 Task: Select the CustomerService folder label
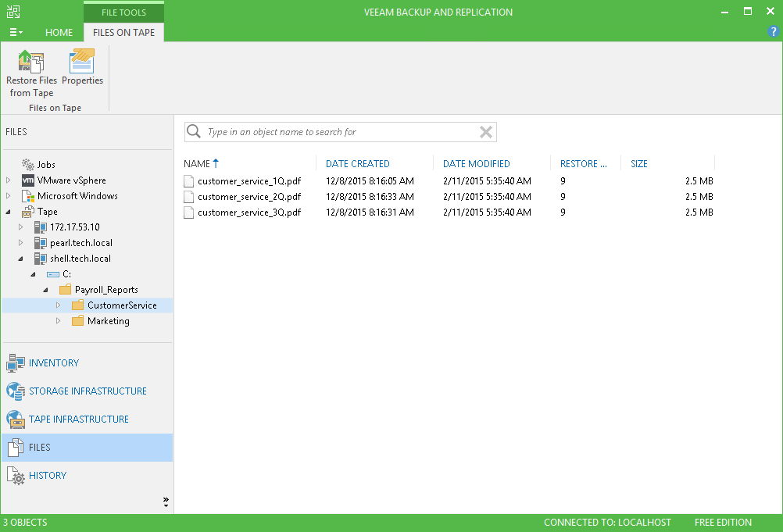tap(123, 305)
